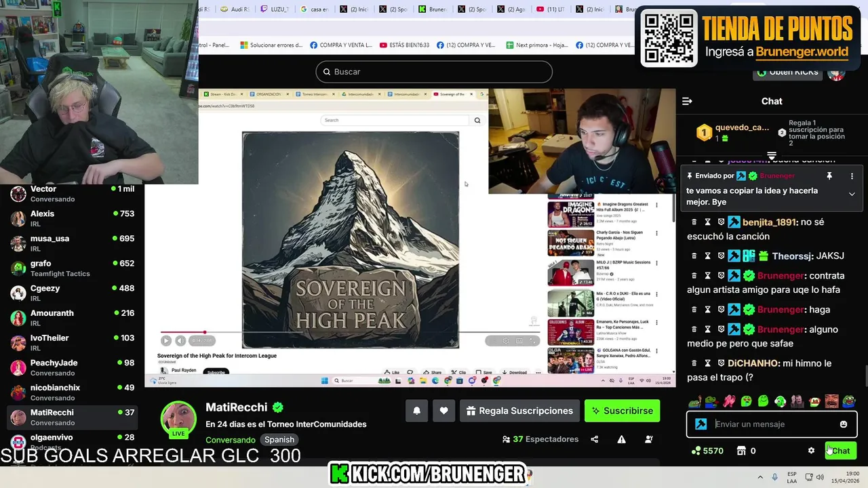
Task: Open PeachyJade channel in sidebar
Action: click(72, 367)
